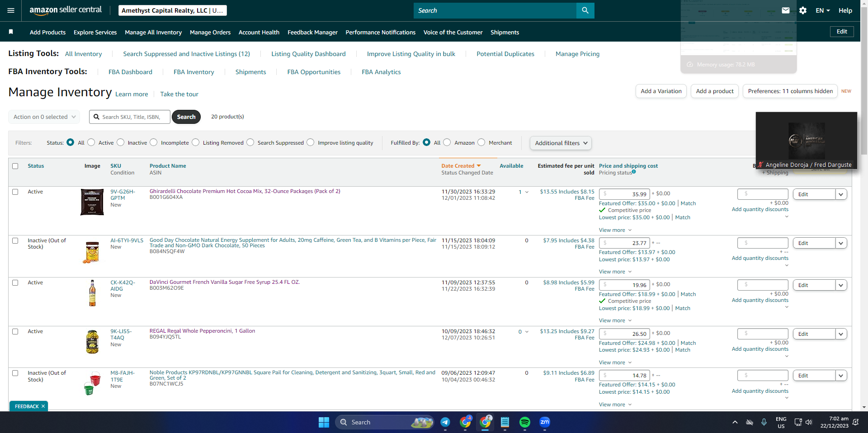
Task: Expand available quantity chevron for Ghirardelli row
Action: pos(527,193)
